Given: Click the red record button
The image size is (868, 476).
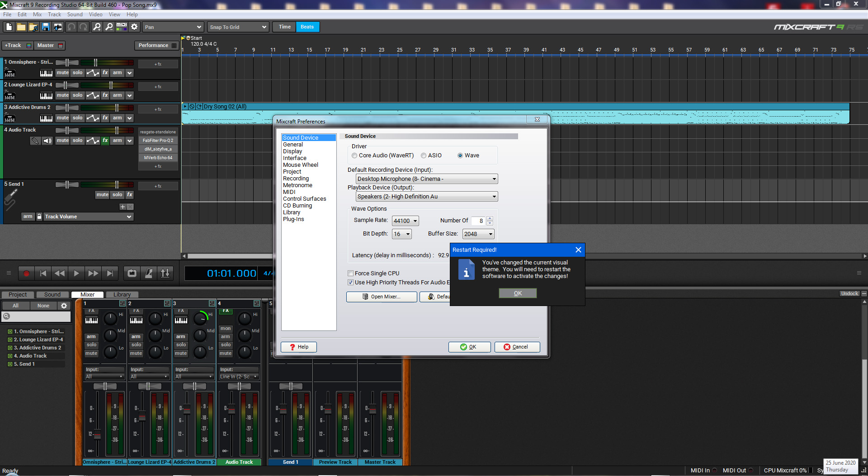Looking at the screenshot, I should tap(26, 273).
